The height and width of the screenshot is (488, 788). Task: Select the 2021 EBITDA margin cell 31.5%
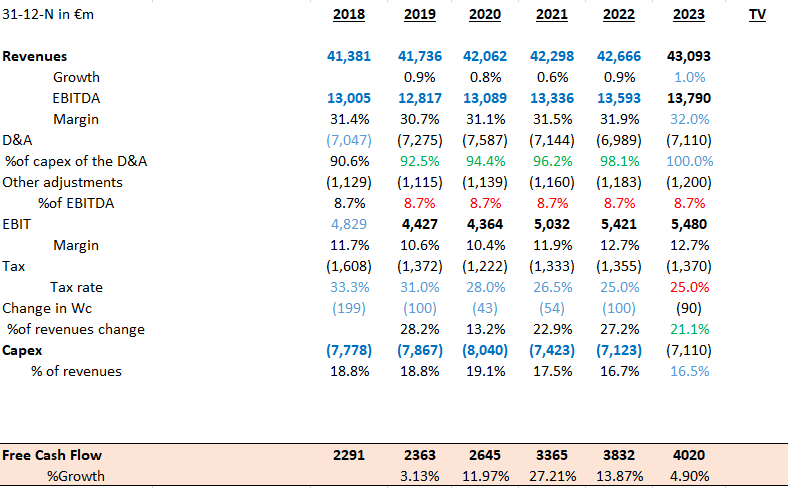pos(554,120)
